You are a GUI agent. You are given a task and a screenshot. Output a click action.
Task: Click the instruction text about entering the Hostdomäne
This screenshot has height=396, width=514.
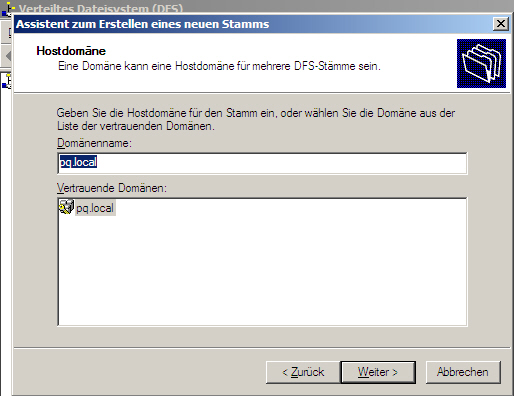256,119
